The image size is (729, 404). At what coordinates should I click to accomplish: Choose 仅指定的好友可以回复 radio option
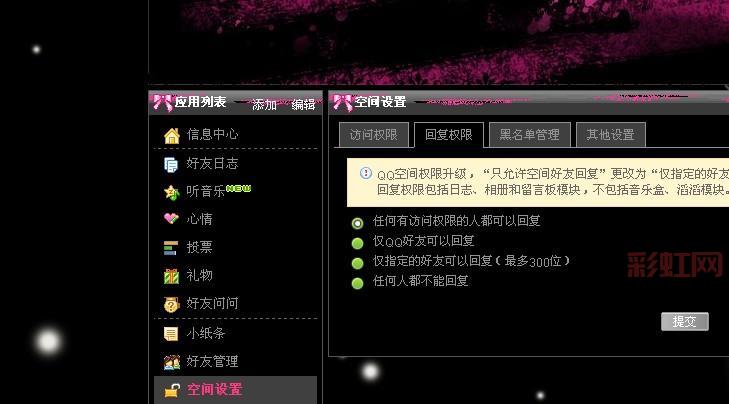pyautogui.click(x=358, y=263)
